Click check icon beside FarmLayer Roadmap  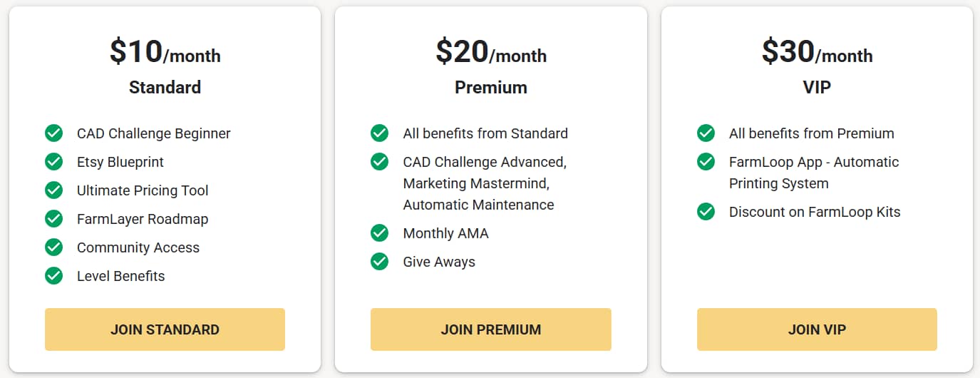54,219
